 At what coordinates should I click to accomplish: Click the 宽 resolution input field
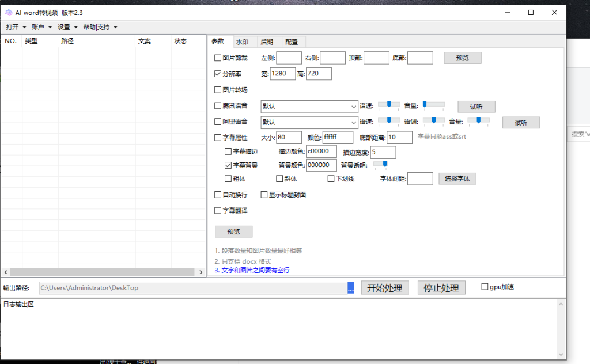click(282, 74)
